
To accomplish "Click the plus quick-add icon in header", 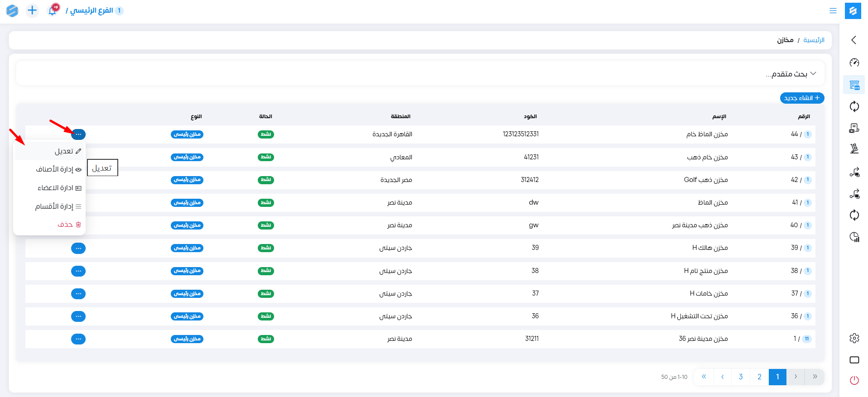I will [32, 10].
